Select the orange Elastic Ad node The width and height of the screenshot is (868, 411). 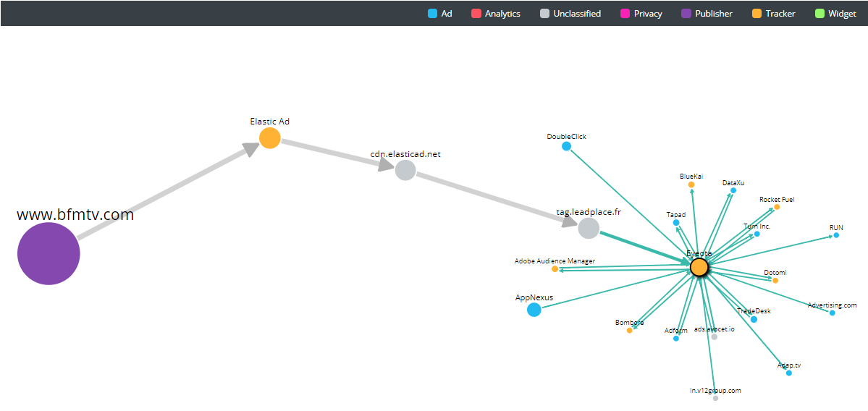click(269, 137)
